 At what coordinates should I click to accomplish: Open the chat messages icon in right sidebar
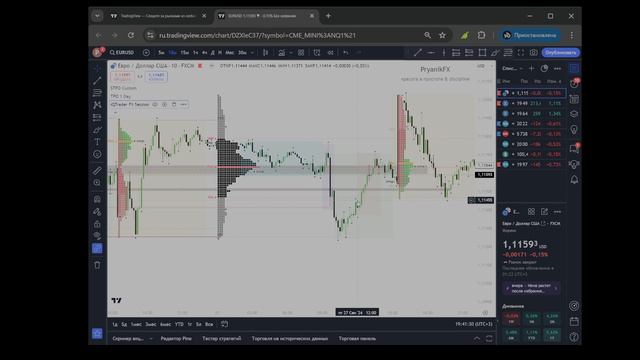pyautogui.click(x=574, y=148)
